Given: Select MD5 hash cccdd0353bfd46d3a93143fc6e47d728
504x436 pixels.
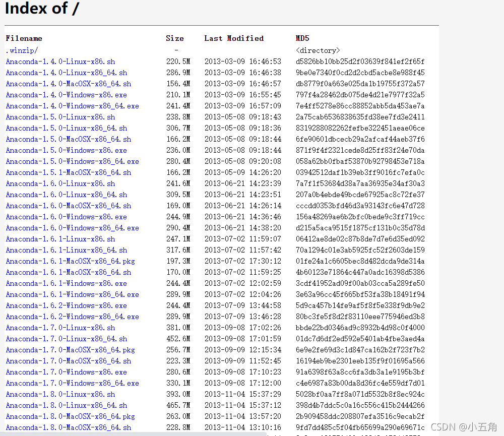Looking at the screenshot, I should click(x=360, y=206).
